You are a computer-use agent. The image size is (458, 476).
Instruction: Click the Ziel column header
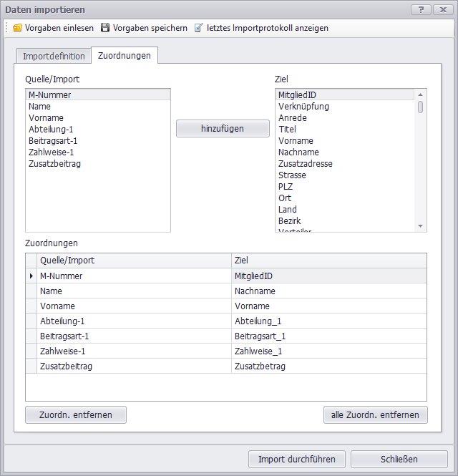coord(328,261)
